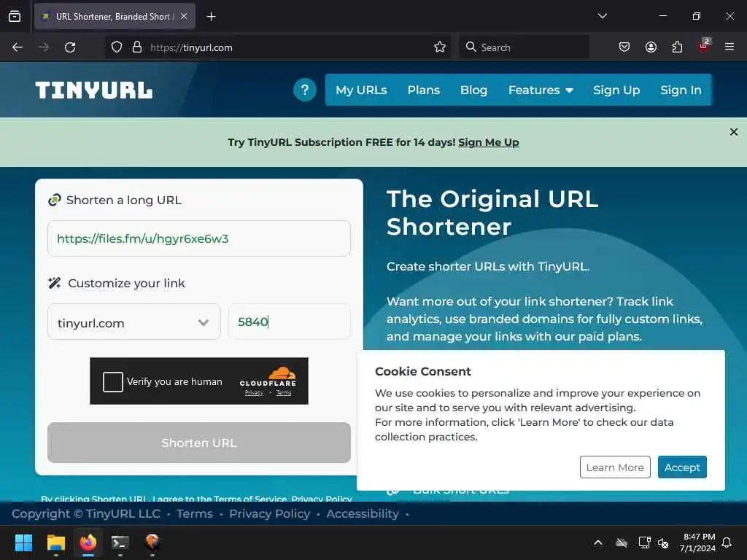Go forward with the browser's forward arrow

coord(44,47)
